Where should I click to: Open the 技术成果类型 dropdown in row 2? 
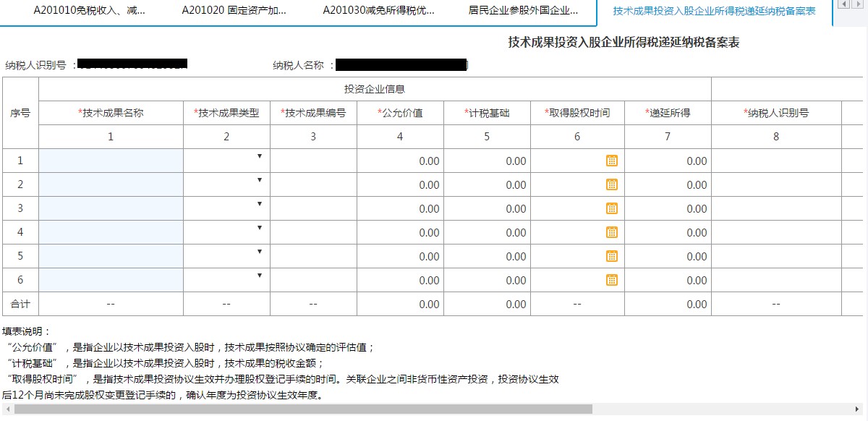260,182
